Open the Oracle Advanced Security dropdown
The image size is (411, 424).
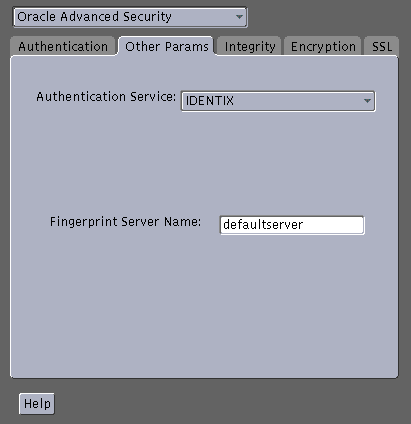130,17
